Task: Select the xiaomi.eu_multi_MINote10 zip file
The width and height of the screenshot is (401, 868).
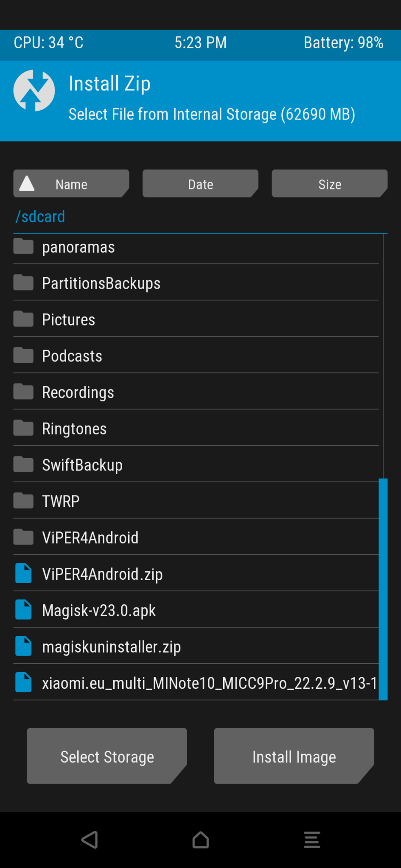Action: pyautogui.click(x=209, y=683)
